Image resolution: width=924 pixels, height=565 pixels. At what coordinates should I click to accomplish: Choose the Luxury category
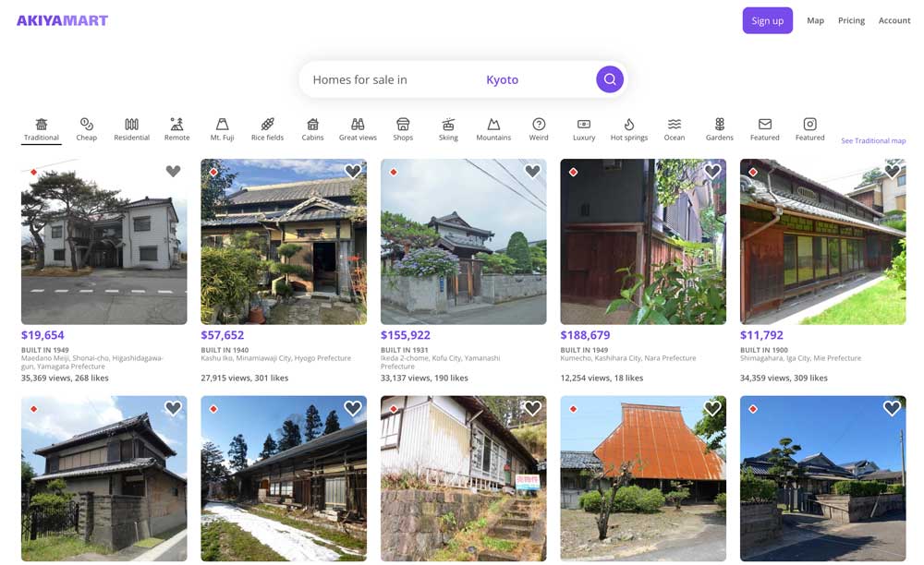pos(584,129)
